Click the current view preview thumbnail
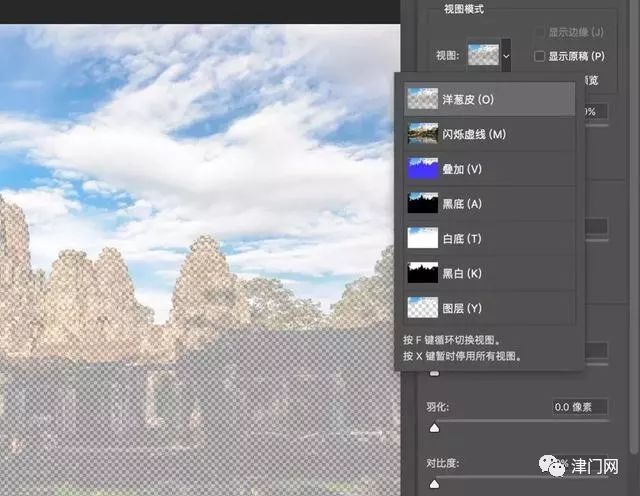This screenshot has width=640, height=496. click(484, 56)
